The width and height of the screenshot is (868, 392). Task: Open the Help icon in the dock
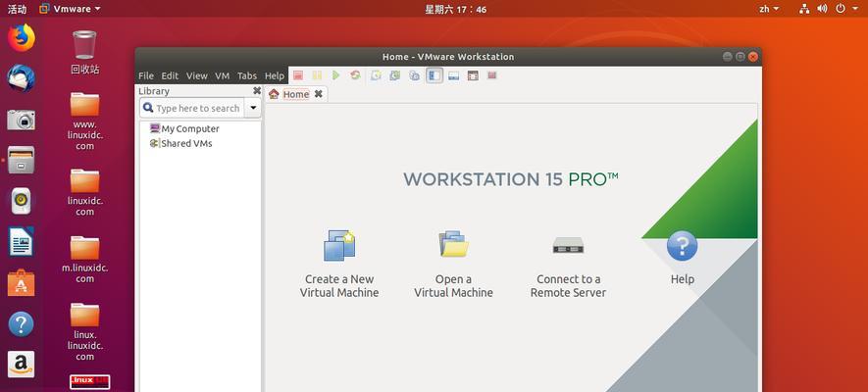[x=21, y=324]
